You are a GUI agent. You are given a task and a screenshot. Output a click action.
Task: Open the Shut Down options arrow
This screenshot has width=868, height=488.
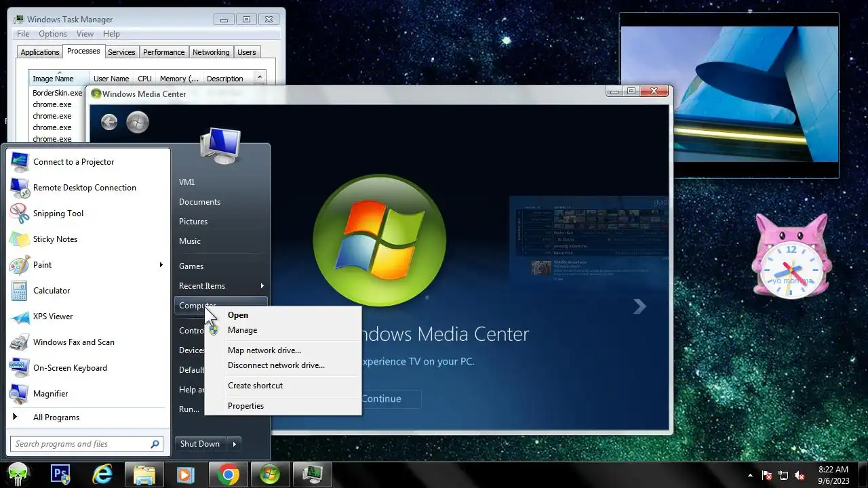pyautogui.click(x=235, y=444)
